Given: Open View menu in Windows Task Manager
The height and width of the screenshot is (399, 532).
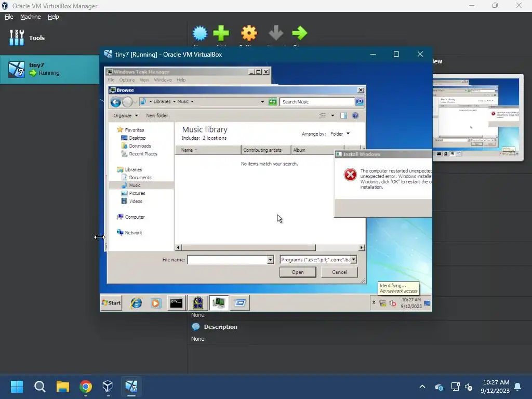Looking at the screenshot, I should click(x=144, y=80).
